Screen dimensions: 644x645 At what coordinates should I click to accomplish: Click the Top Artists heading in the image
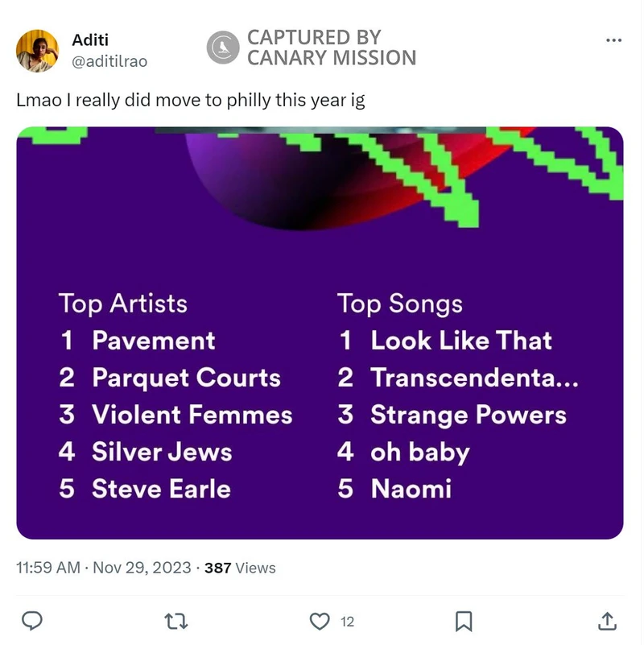point(122,304)
